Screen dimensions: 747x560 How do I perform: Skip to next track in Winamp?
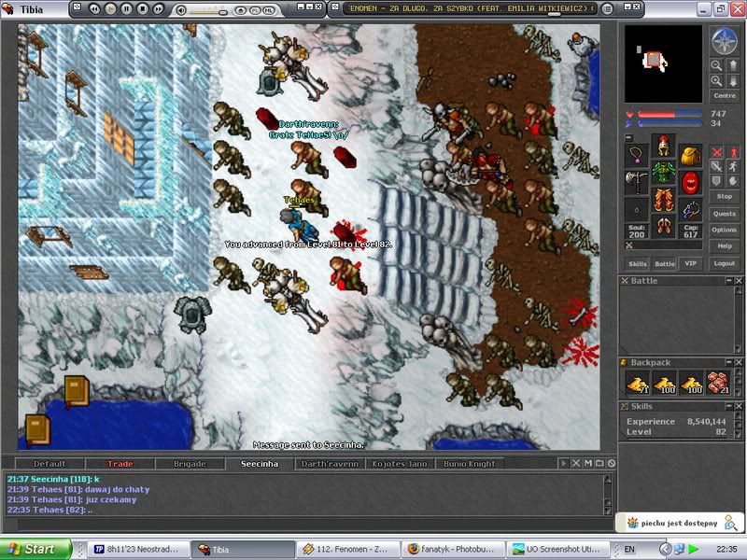click(x=158, y=8)
